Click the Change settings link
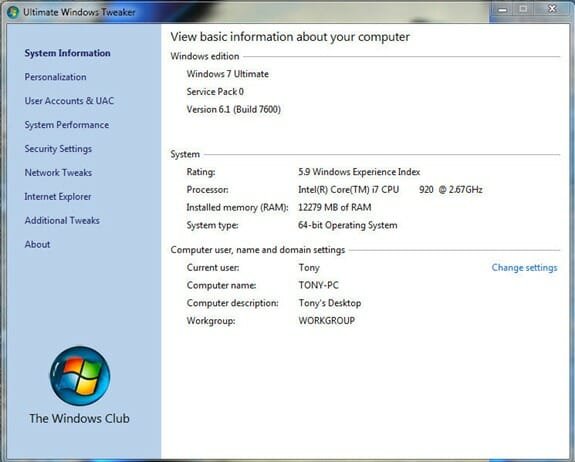 [x=524, y=268]
